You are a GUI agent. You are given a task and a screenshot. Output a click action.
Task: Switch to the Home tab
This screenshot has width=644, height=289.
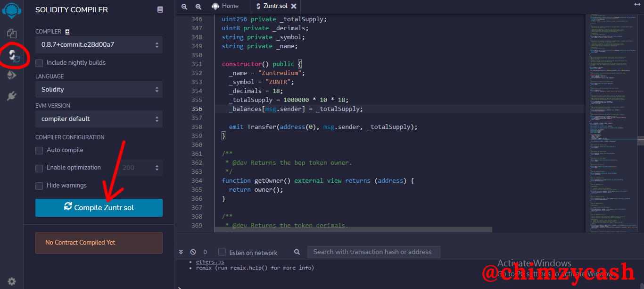tap(225, 6)
